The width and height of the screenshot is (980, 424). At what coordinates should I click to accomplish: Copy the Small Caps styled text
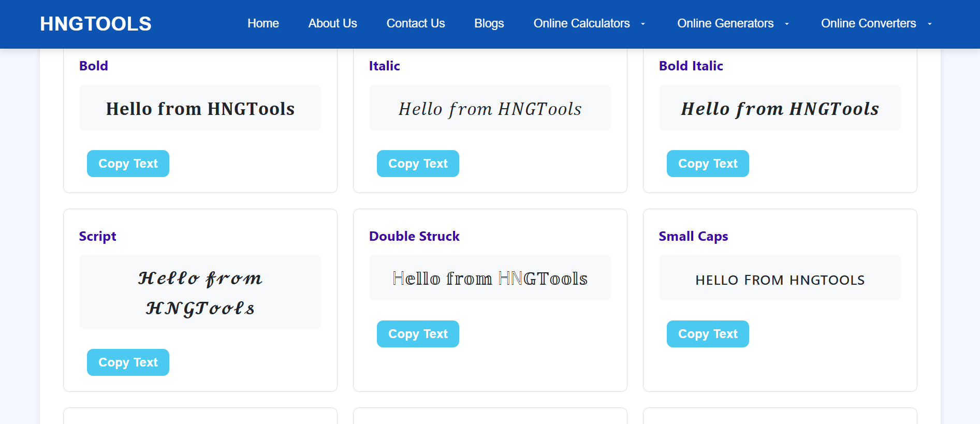tap(708, 334)
